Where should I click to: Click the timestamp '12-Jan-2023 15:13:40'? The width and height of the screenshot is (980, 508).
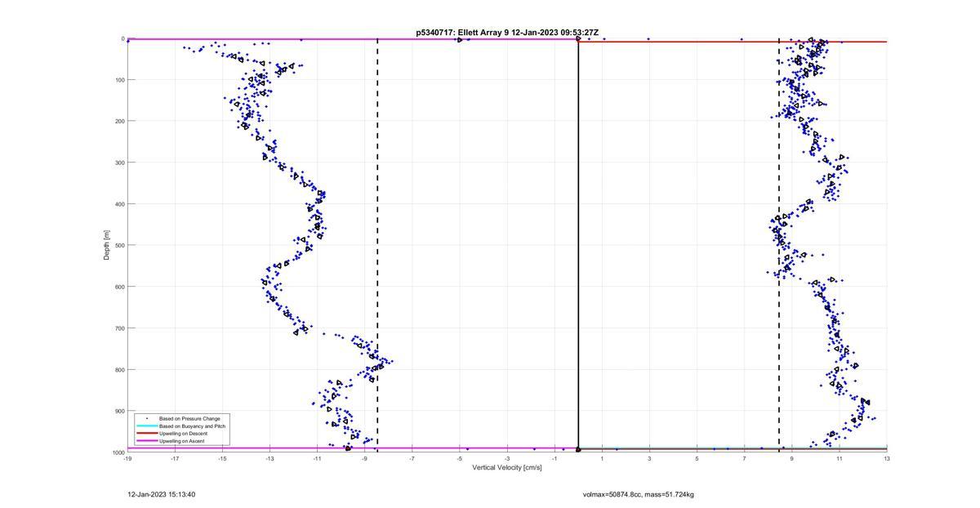(162, 494)
